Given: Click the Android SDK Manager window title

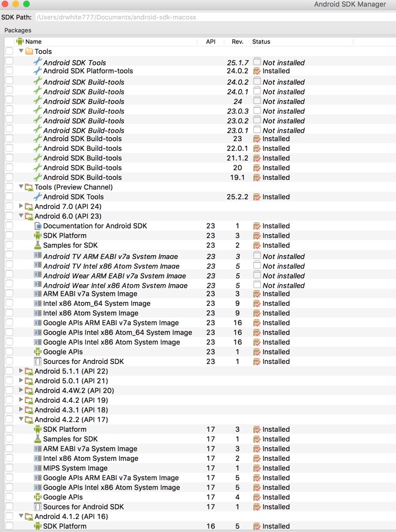Looking at the screenshot, I should (x=350, y=4).
